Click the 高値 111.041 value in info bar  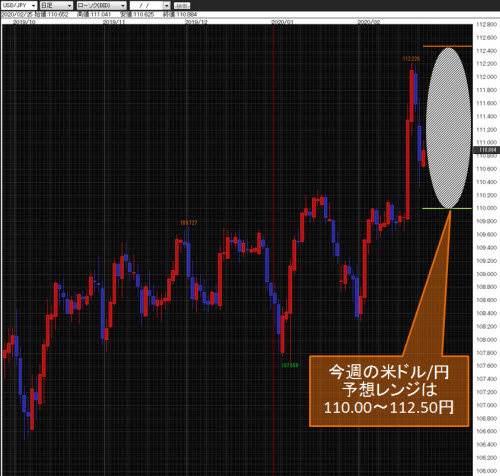pyautogui.click(x=94, y=15)
